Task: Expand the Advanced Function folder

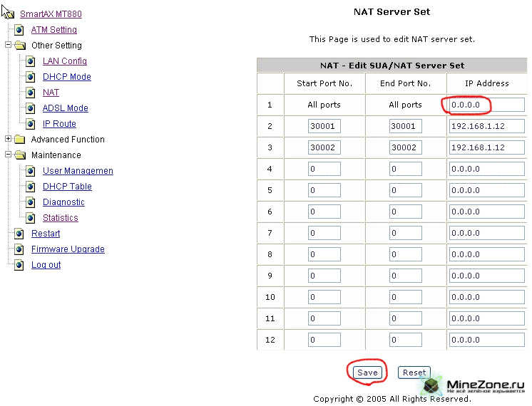Action: (9, 139)
